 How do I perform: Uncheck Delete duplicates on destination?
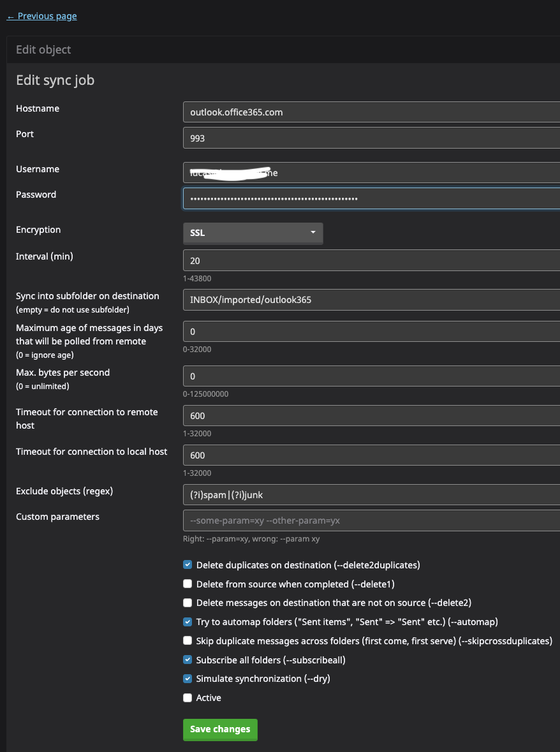pos(188,564)
